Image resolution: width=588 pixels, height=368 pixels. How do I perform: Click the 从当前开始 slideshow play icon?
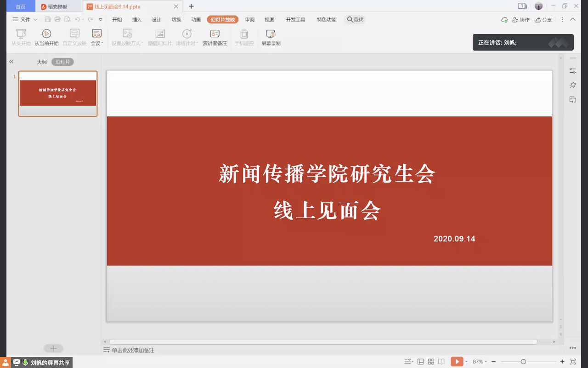coord(46,34)
